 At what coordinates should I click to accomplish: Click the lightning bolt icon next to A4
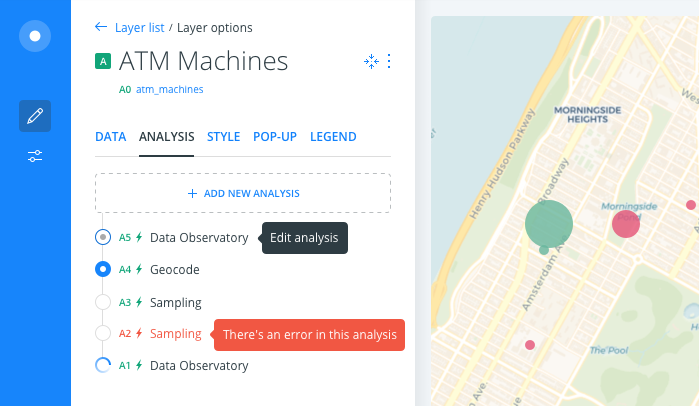(x=139, y=269)
